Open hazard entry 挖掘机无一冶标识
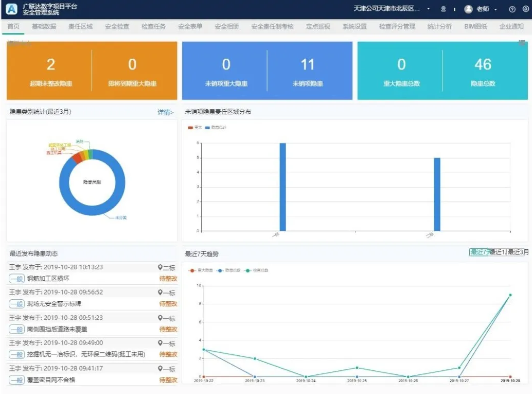Image resolution: width=532 pixels, height=394 pixels. [86, 354]
